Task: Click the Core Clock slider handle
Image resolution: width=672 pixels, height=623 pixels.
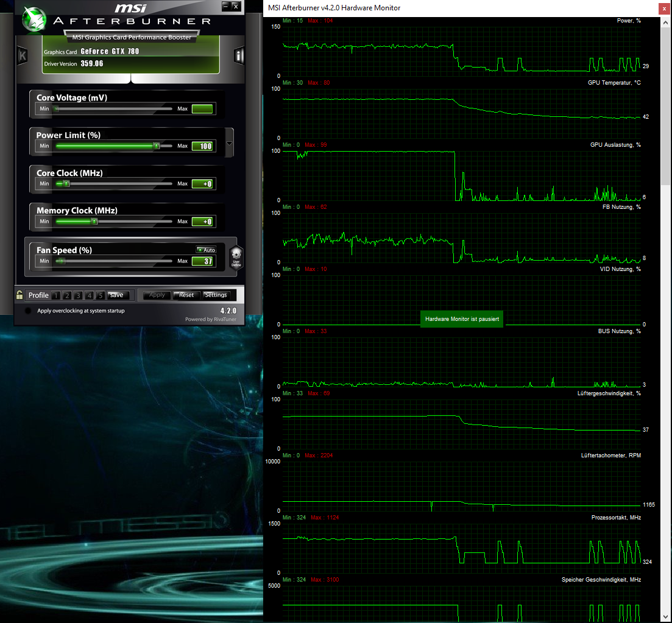Action: [x=66, y=184]
